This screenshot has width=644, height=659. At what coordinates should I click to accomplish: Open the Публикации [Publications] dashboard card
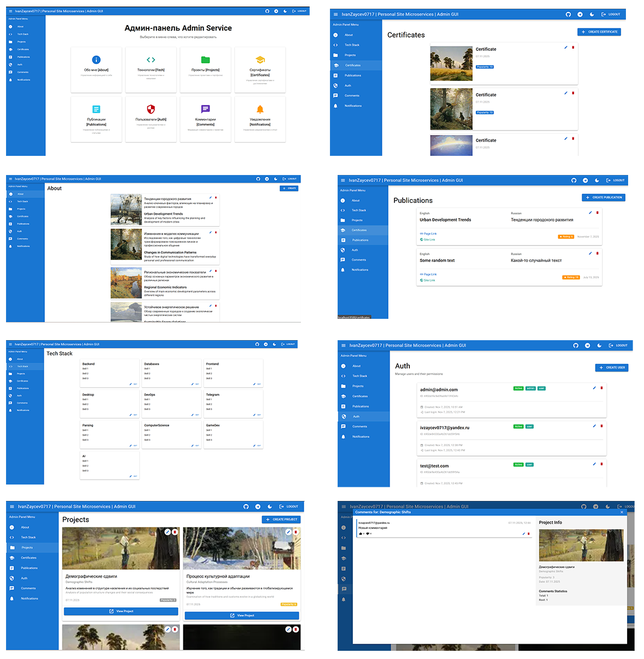(96, 119)
